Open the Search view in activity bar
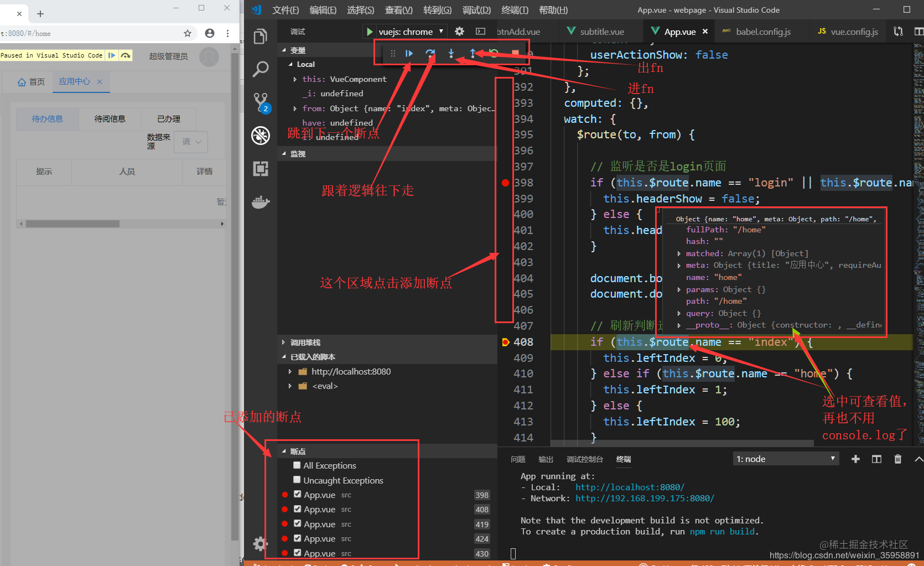924x566 pixels. pyautogui.click(x=261, y=69)
